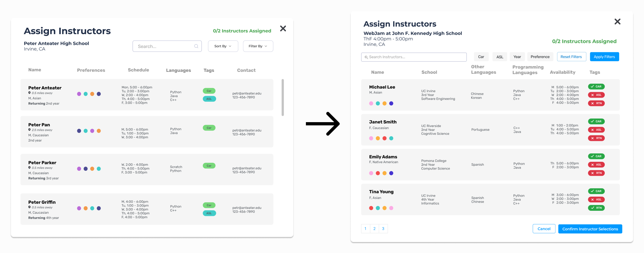This screenshot has height=253, width=644.
Task: Click the left dialog's vertical scrollbar
Action: (x=283, y=97)
